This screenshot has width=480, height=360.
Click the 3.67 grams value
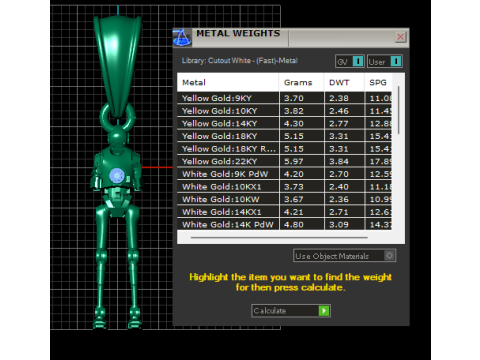[294, 200]
